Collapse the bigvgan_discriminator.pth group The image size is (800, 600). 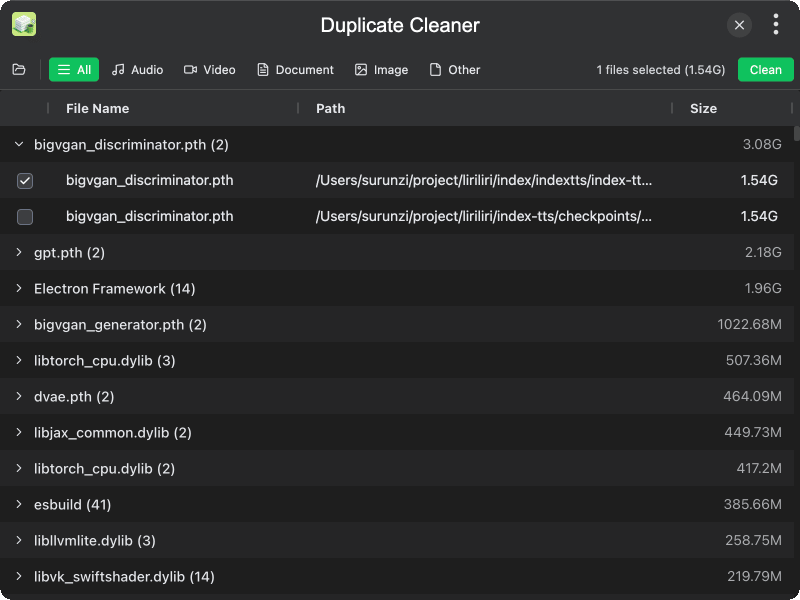(19, 145)
